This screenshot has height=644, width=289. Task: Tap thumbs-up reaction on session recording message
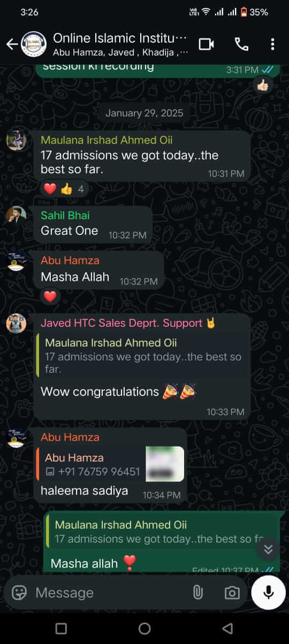point(263,86)
